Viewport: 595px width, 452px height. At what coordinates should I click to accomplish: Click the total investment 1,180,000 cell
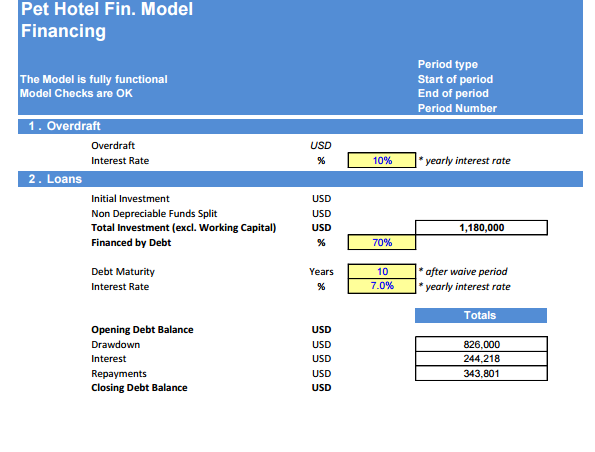coord(481,228)
